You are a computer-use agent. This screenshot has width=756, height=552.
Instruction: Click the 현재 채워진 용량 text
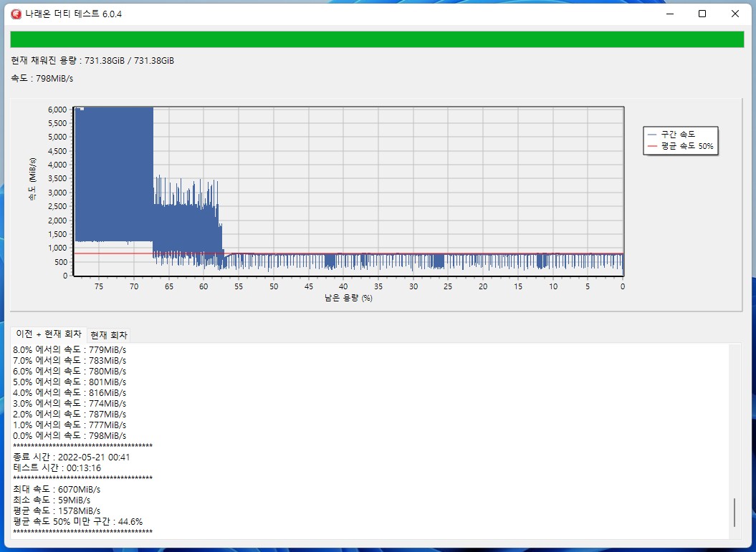point(92,61)
